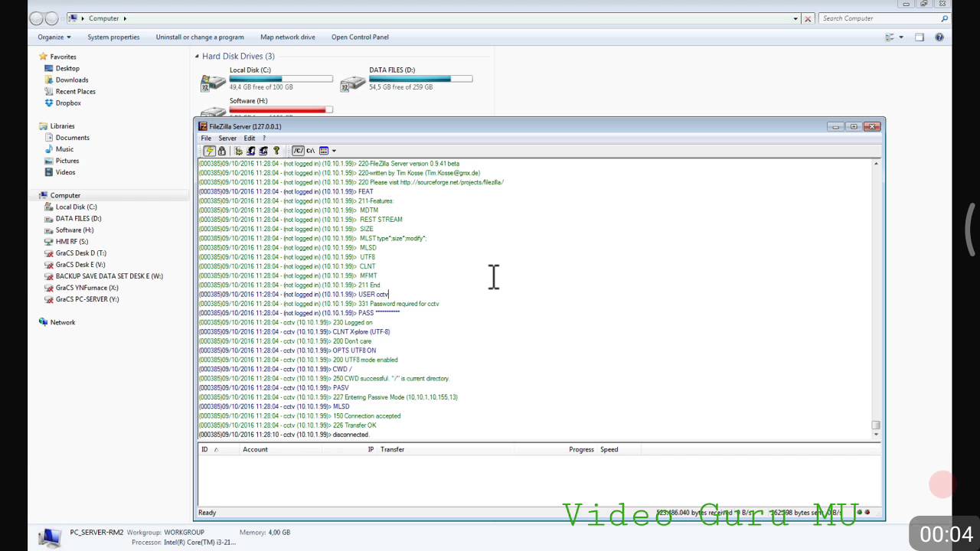Image resolution: width=980 pixels, height=551 pixels.
Task: Click the log scrollbar thumb
Action: 876,425
